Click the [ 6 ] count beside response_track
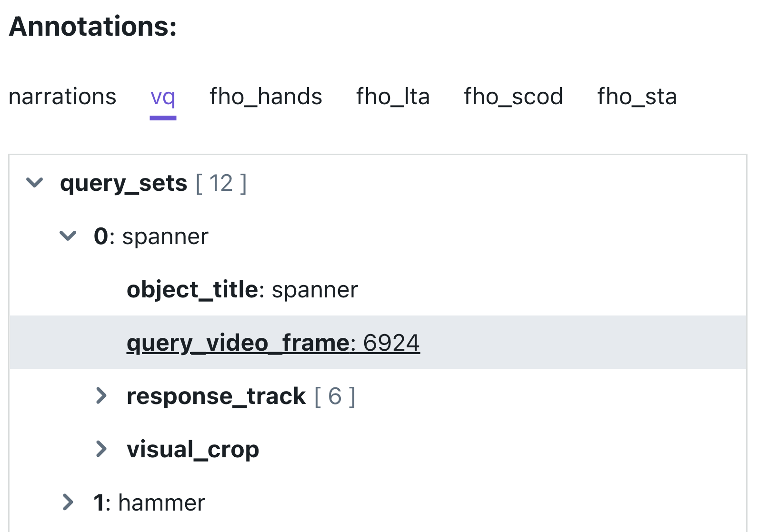The height and width of the screenshot is (532, 758). tap(335, 396)
